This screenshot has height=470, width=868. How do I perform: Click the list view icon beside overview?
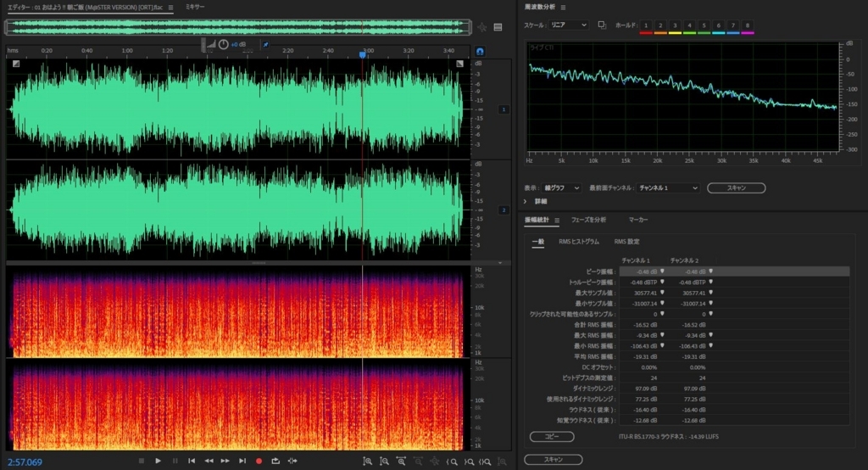[x=498, y=27]
